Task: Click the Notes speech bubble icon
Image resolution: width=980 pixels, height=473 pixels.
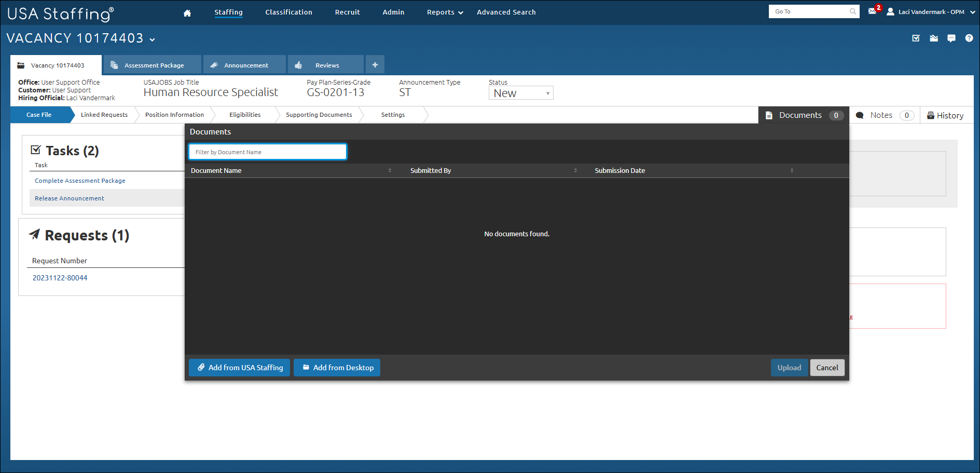Action: coord(860,115)
